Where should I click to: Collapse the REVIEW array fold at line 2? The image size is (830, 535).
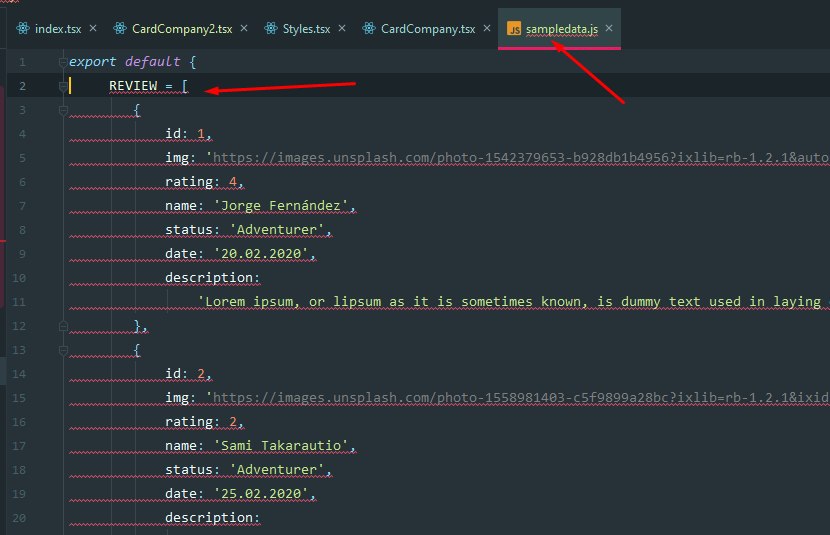click(x=63, y=86)
